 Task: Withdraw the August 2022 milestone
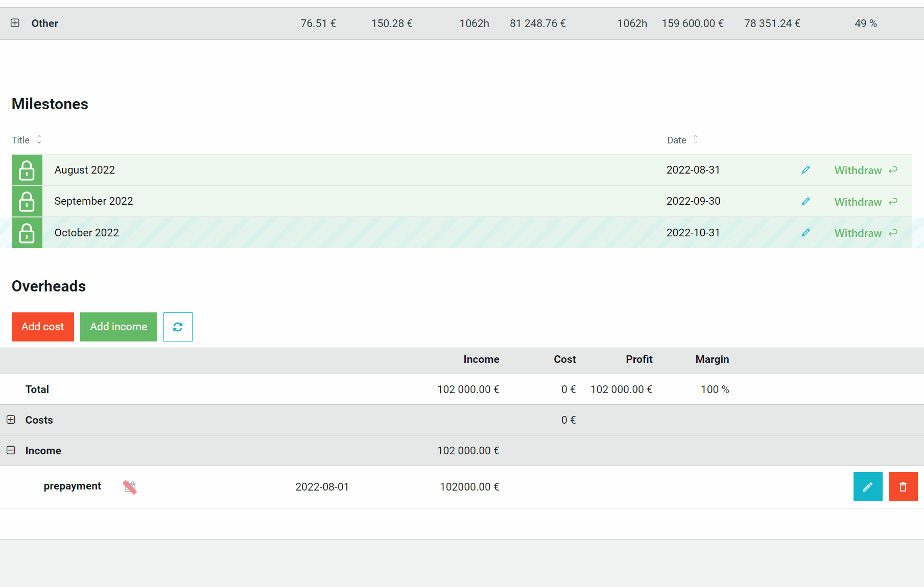click(866, 170)
